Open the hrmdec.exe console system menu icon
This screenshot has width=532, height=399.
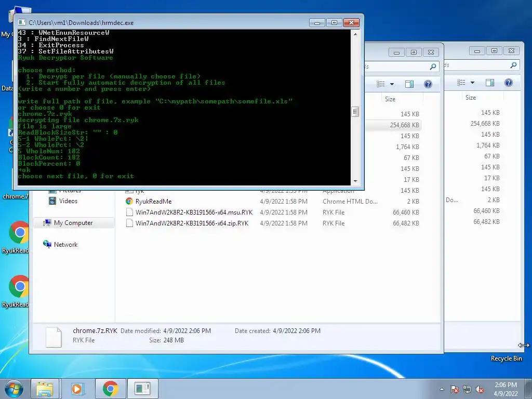tap(22, 22)
